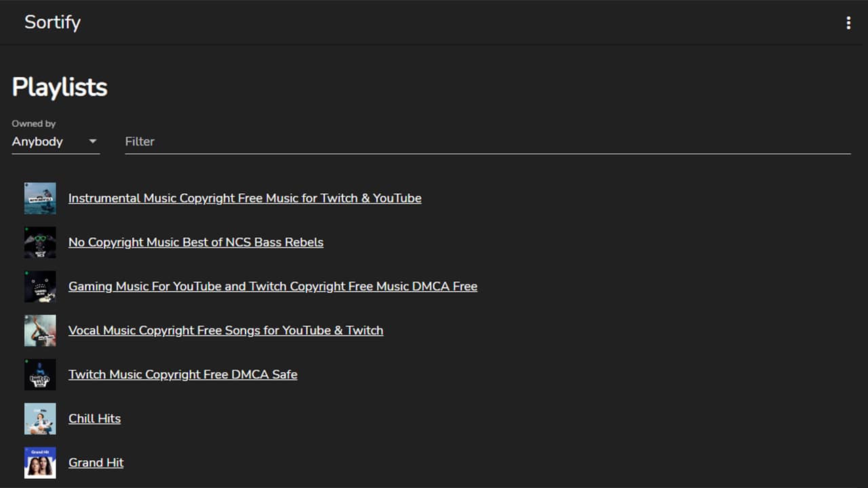Click the NCS Bass Rebels playlist cover
The height and width of the screenshot is (488, 868).
(x=40, y=242)
